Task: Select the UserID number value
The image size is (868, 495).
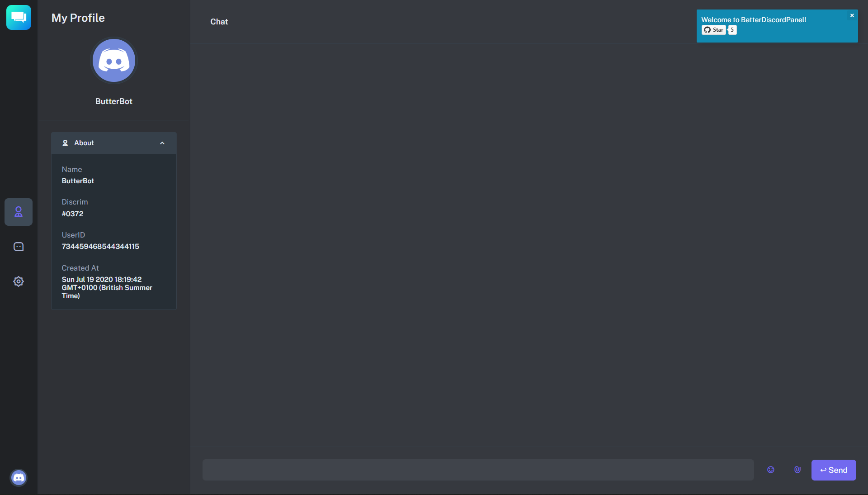Action: 100,247
